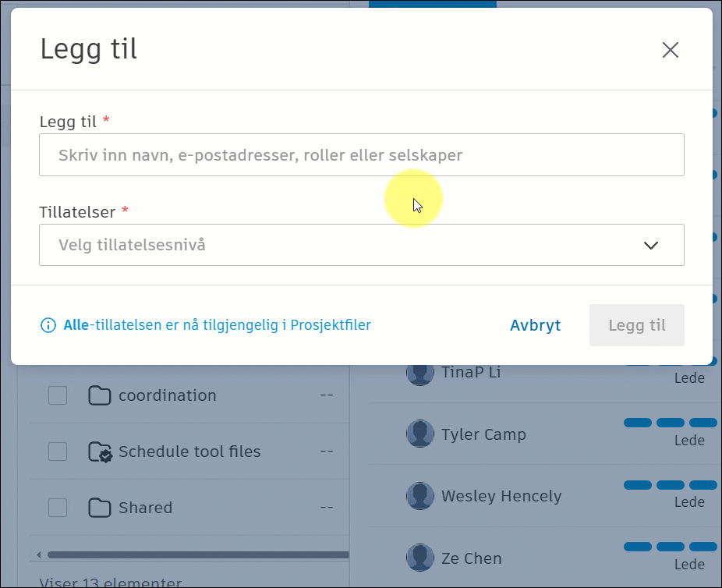Image resolution: width=722 pixels, height=588 pixels.
Task: Click TinaP Li's avatar icon
Action: tap(420, 374)
